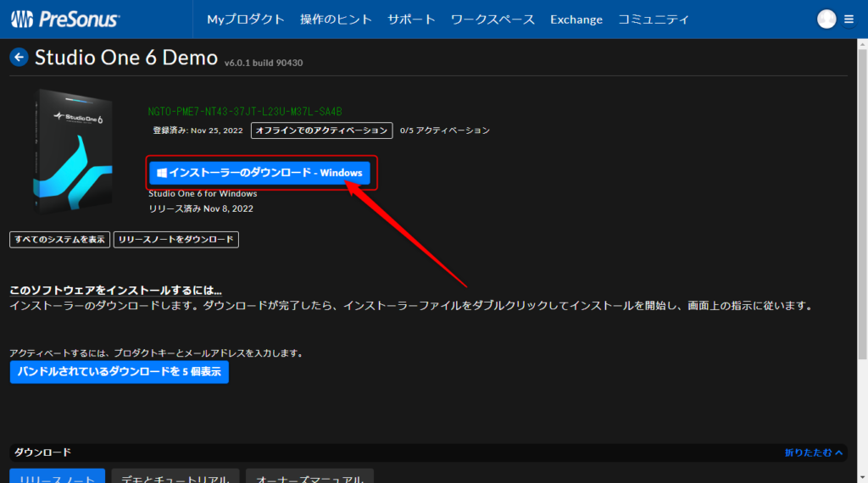Screen dimensions: 868x483
Task: Click the PreSonus logo
Action: tap(64, 19)
